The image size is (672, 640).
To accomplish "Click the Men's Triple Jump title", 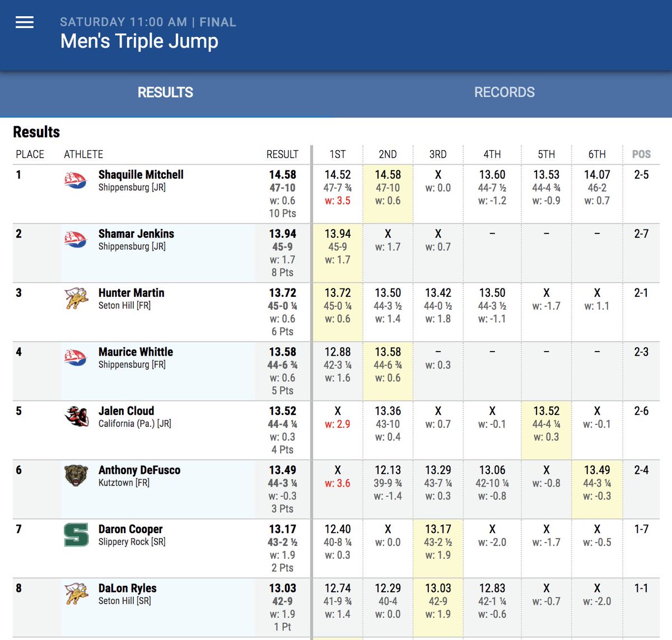I will pos(139,41).
